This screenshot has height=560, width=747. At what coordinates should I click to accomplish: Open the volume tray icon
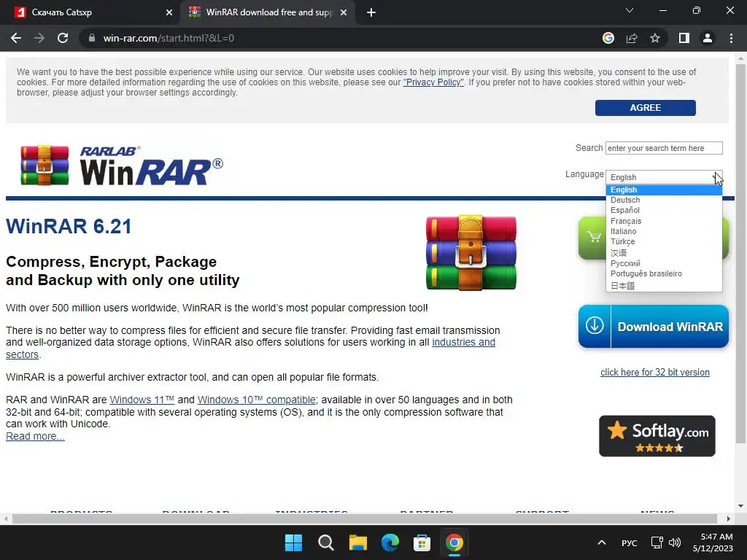tap(675, 542)
